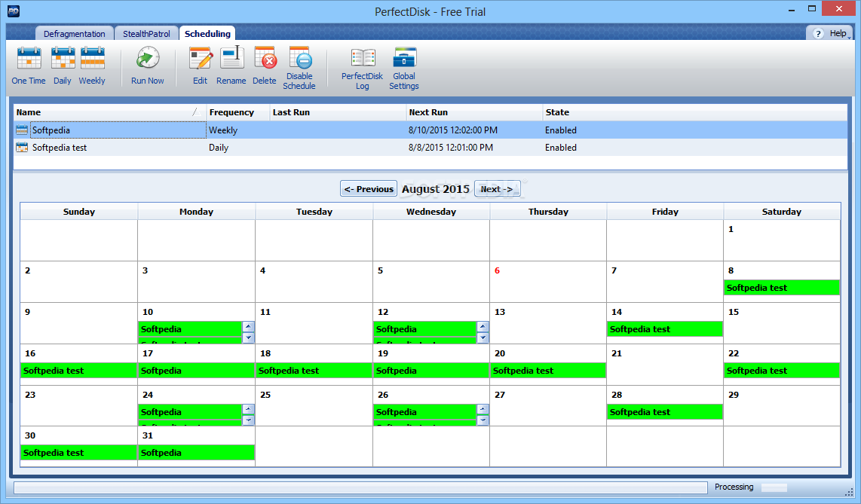This screenshot has height=504, width=861.
Task: Click Softpedia event on August 24
Action: pos(190,412)
